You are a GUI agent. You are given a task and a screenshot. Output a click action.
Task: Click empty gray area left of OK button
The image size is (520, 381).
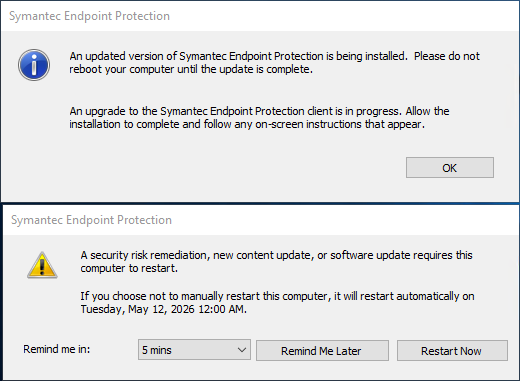point(233,168)
